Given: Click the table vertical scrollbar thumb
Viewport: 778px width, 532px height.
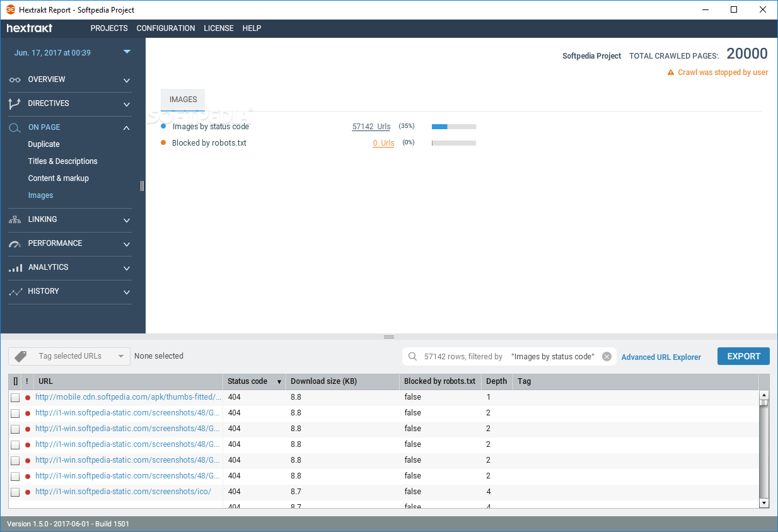Looking at the screenshot, I should coord(763,402).
